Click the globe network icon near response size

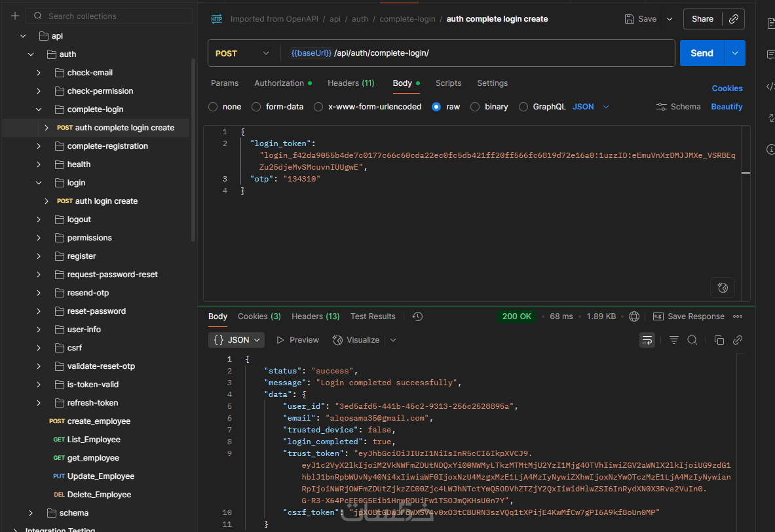click(633, 316)
